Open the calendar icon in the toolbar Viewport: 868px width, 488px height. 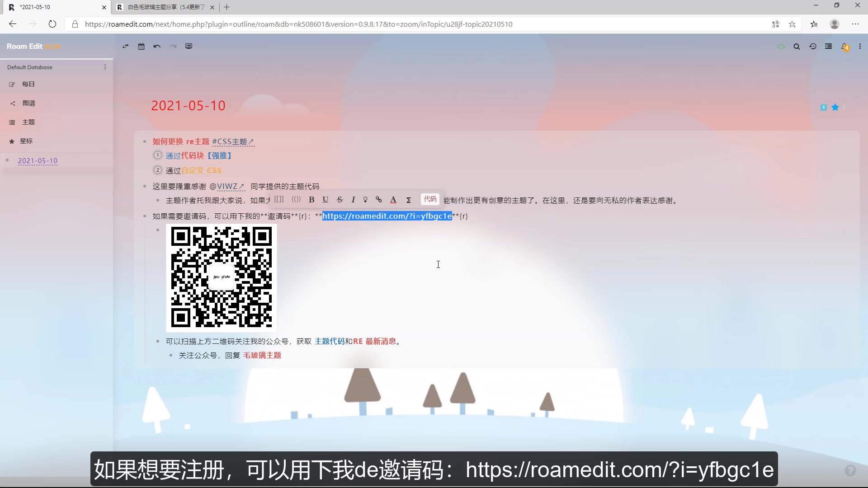pyautogui.click(x=141, y=46)
